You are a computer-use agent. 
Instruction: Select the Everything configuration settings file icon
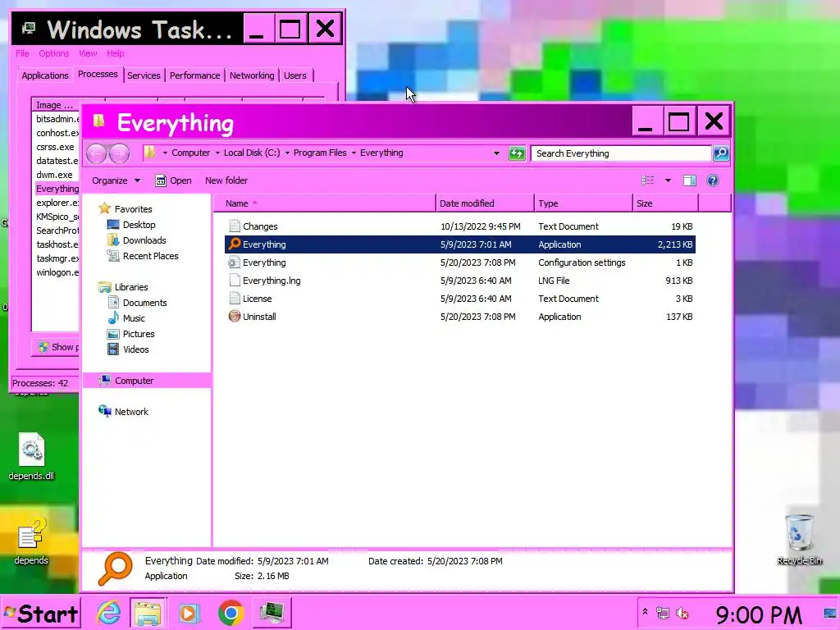[234, 262]
